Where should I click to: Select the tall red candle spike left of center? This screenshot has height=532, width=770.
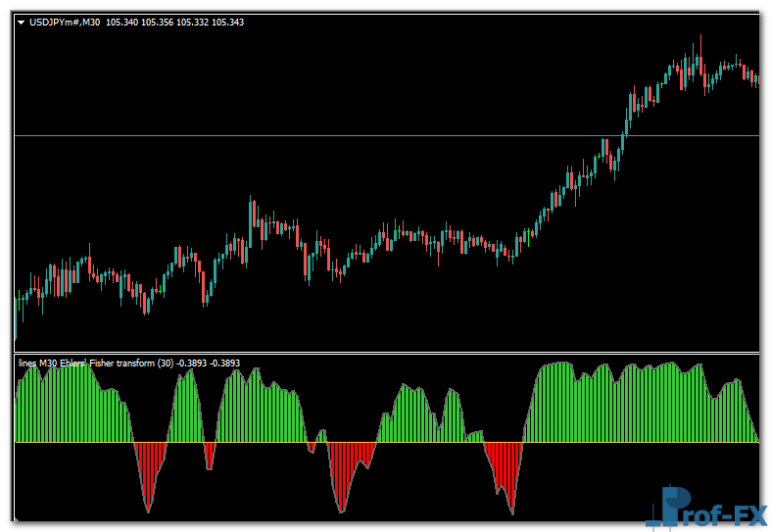[253, 220]
